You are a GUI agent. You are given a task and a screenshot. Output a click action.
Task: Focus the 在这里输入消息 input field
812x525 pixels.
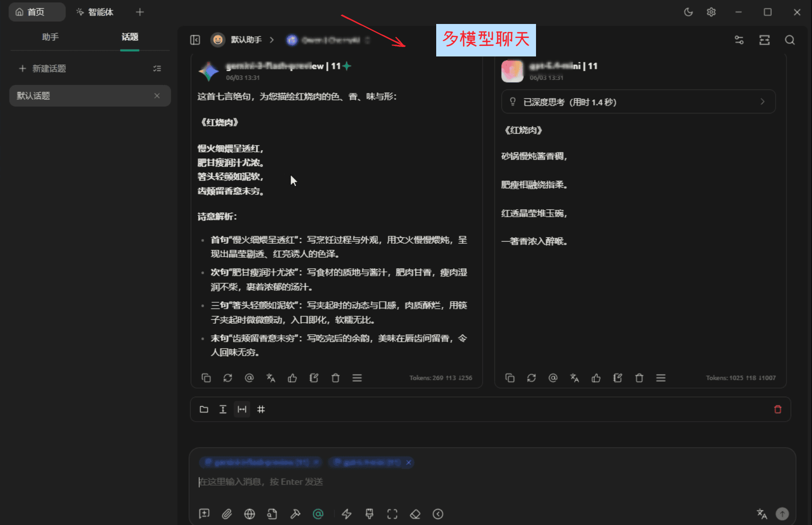pyautogui.click(x=492, y=482)
